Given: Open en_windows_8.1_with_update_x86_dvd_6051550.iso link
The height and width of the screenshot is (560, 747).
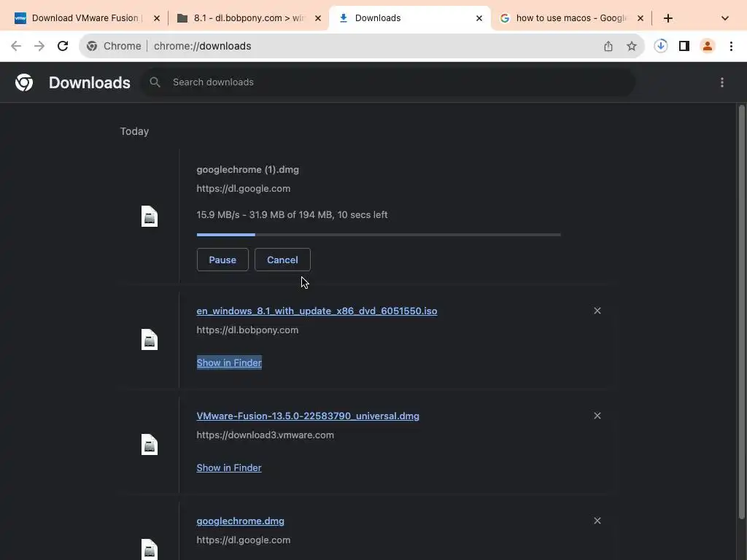Looking at the screenshot, I should (317, 311).
